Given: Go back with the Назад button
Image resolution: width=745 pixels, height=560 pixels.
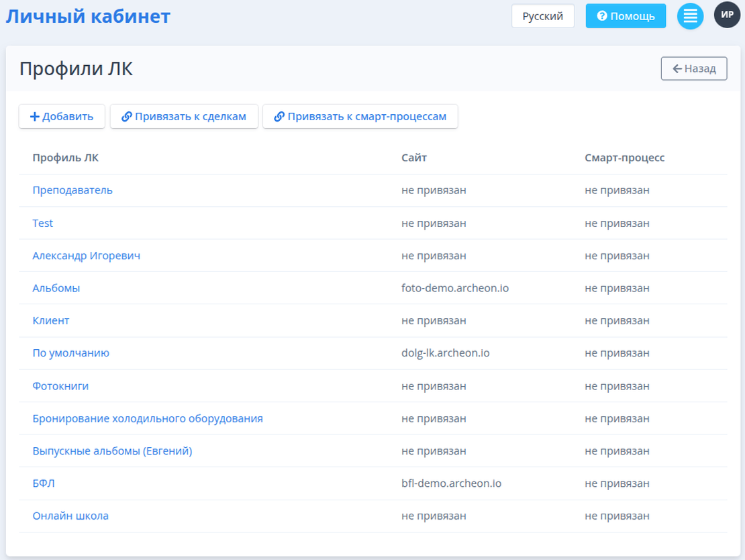Looking at the screenshot, I should coord(693,68).
